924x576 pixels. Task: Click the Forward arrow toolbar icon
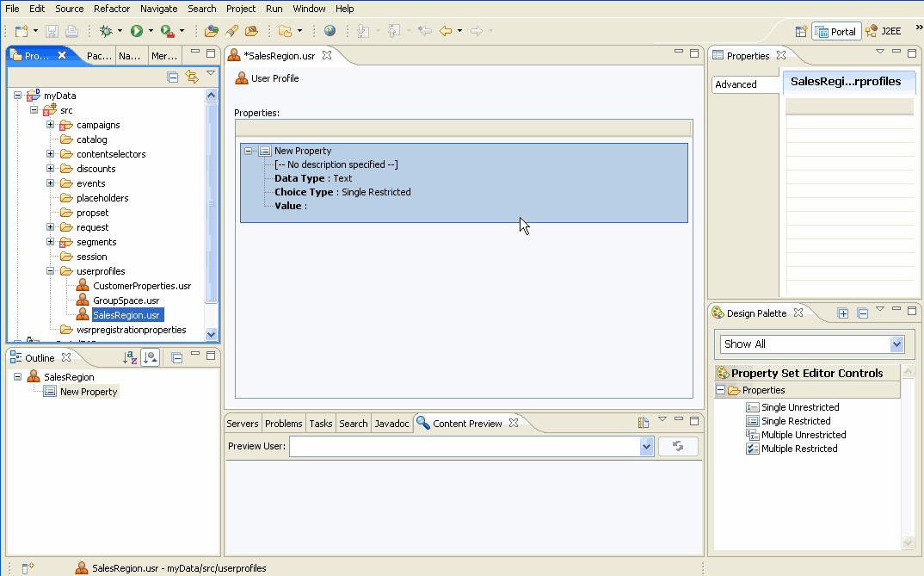pyautogui.click(x=476, y=31)
